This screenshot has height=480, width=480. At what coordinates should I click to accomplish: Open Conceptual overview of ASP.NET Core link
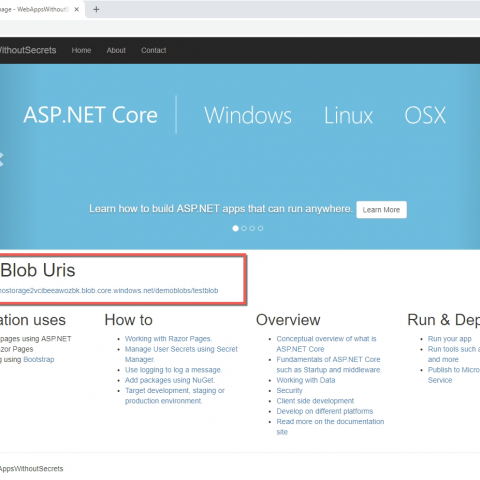click(x=326, y=344)
